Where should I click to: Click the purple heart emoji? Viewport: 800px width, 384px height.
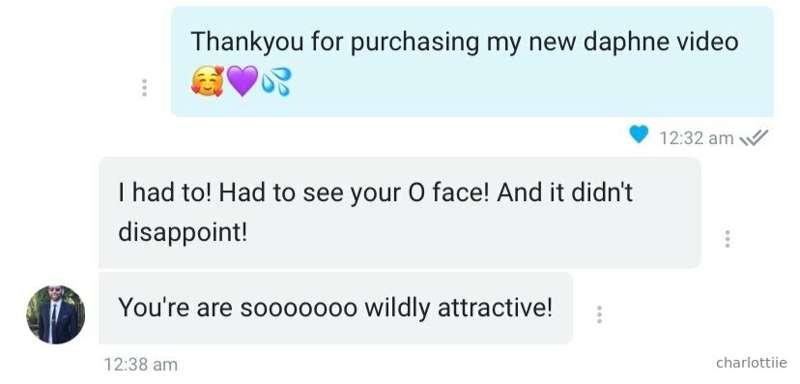(x=242, y=82)
